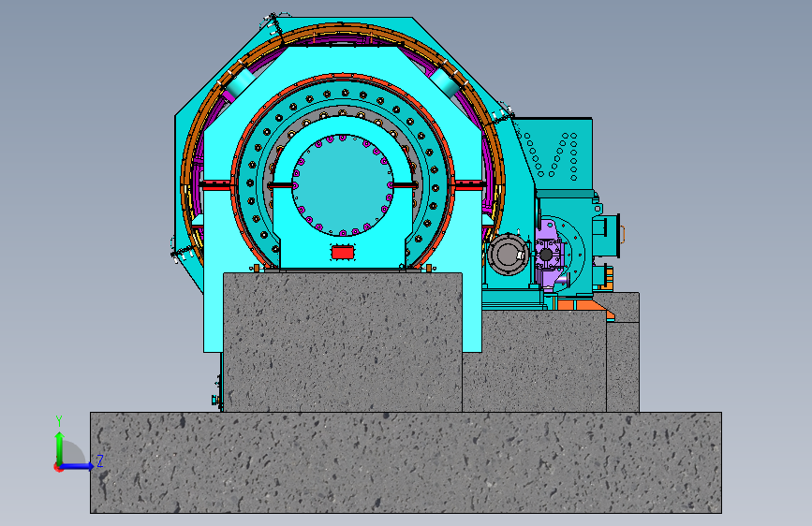Click the green Y axis of the triad
812x526 pixels.
pyautogui.click(x=59, y=448)
